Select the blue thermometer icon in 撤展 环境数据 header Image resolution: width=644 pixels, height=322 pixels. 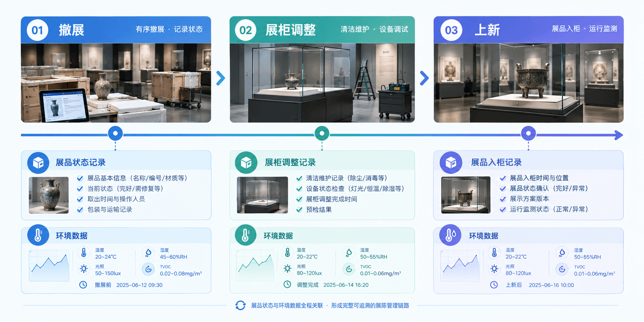(38, 235)
